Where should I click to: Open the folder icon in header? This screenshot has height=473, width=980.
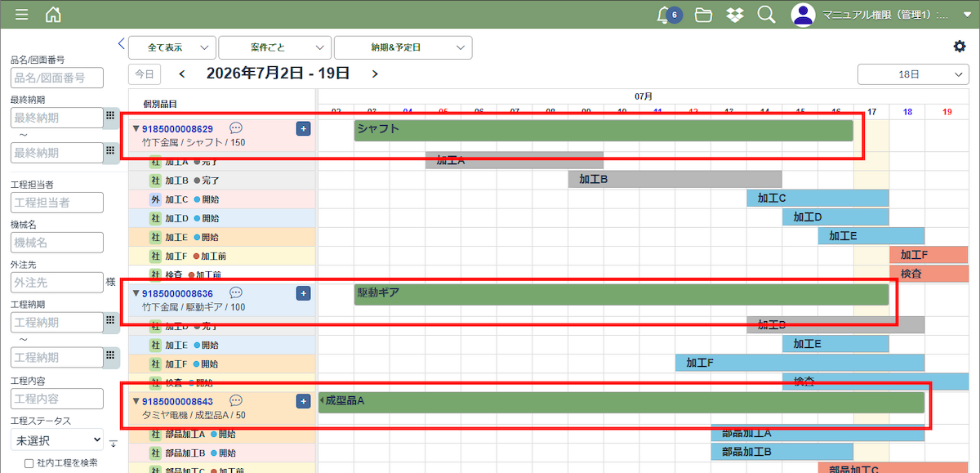[703, 15]
